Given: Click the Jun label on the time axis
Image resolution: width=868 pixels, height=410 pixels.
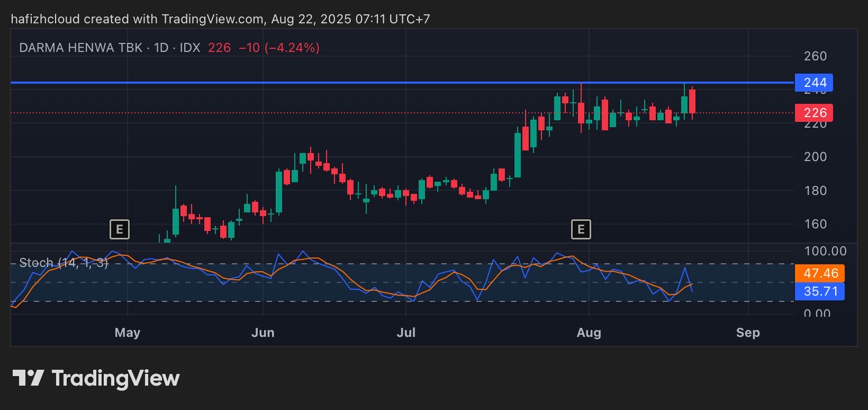Looking at the screenshot, I should click(x=263, y=333).
